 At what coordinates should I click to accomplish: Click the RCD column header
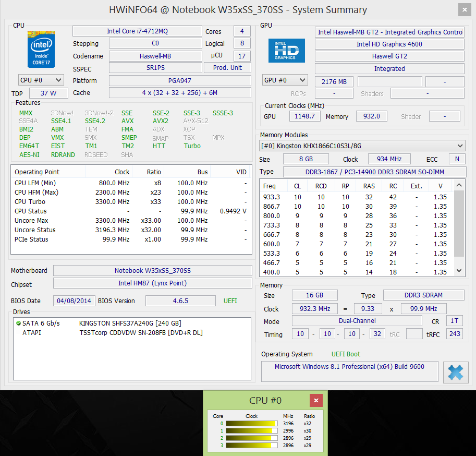point(321,186)
